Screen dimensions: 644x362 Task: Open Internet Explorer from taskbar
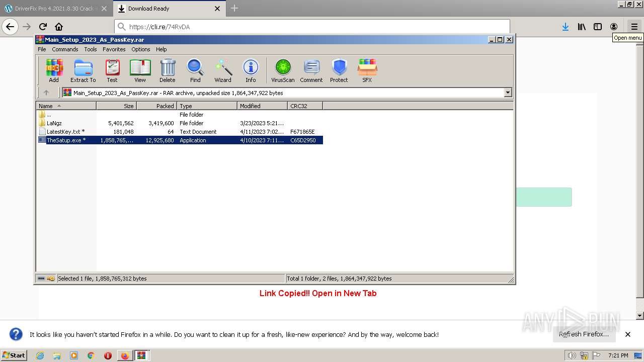pos(40,355)
